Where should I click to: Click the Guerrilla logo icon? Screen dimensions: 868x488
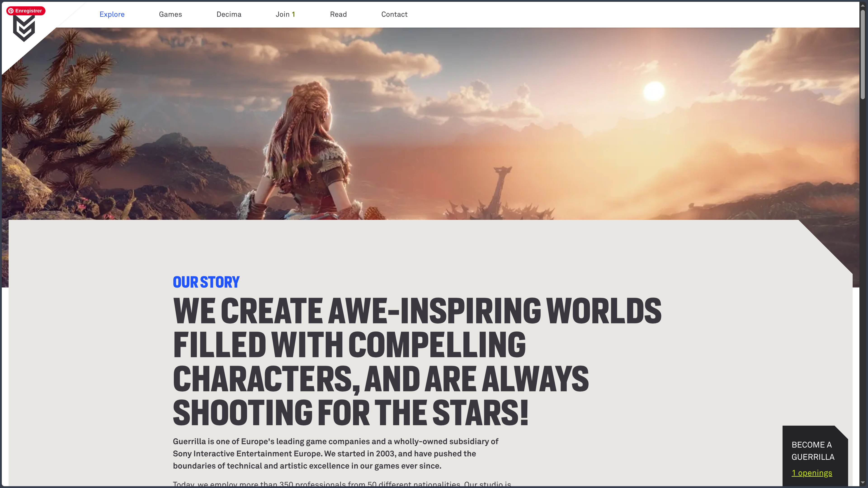coord(24,29)
